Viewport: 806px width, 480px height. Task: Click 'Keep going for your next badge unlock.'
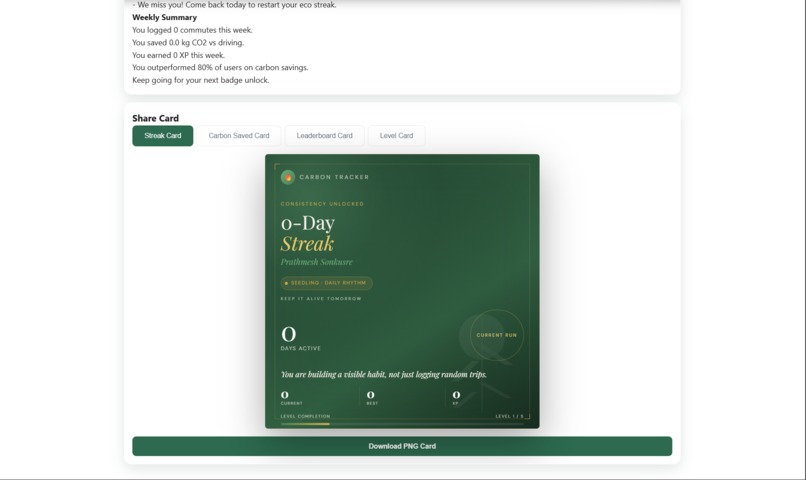(x=200, y=80)
